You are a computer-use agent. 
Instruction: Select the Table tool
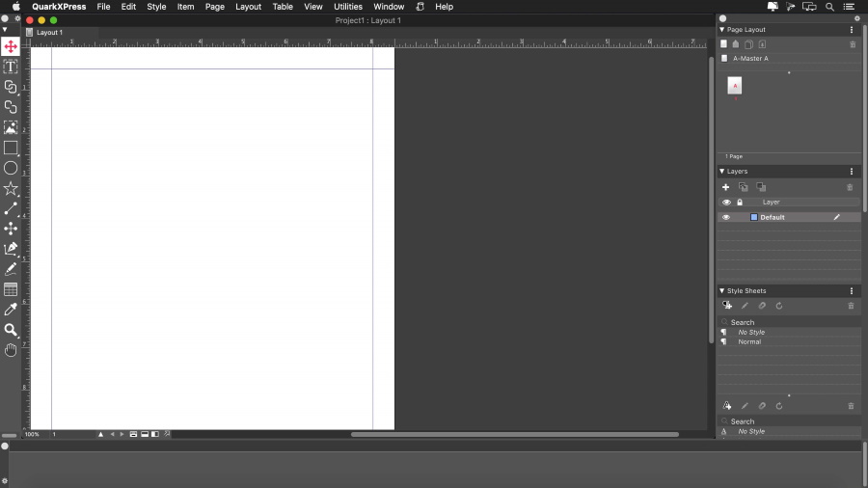pyautogui.click(x=11, y=289)
